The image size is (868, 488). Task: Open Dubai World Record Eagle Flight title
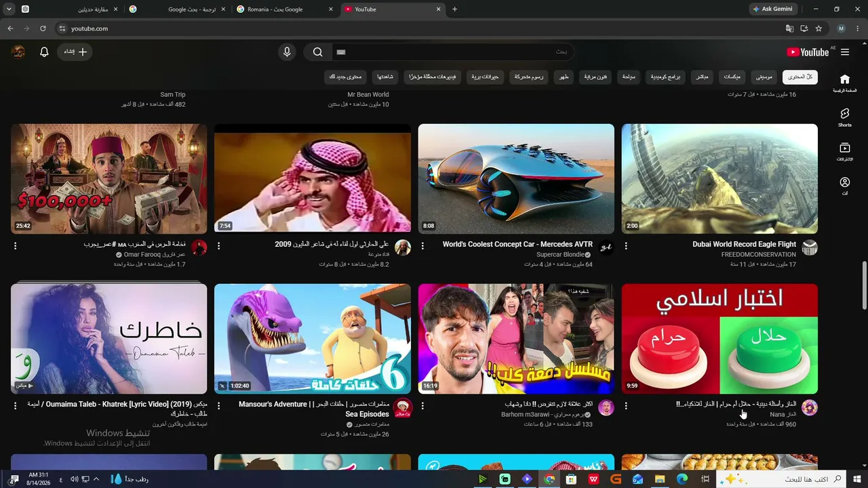coord(745,244)
